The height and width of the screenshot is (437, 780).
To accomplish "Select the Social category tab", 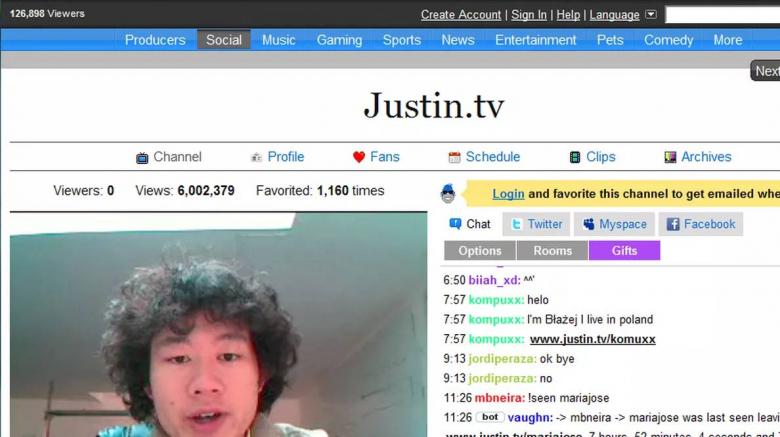I will coord(224,40).
